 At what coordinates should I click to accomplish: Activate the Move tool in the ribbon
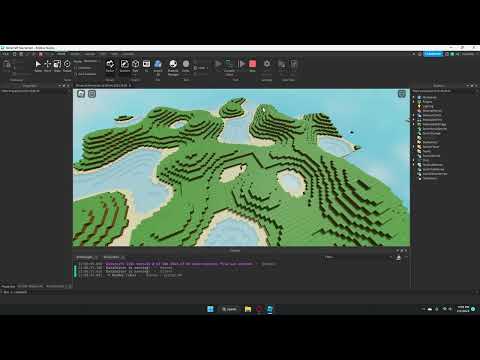click(x=47, y=66)
